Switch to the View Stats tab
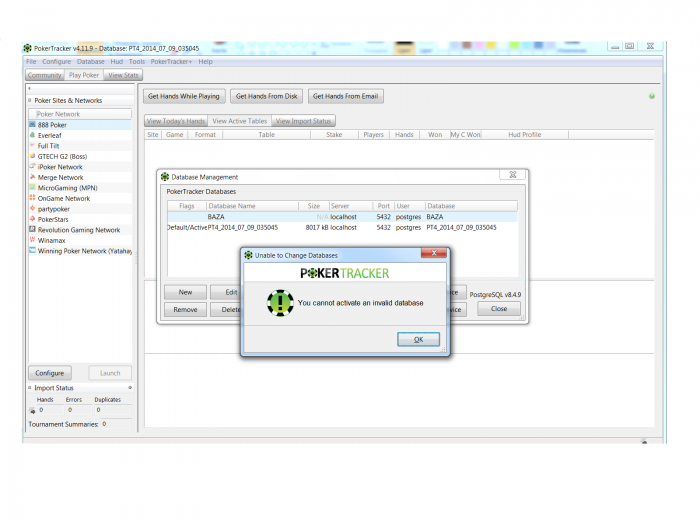Screen dimensions: 700x525 click(x=123, y=75)
